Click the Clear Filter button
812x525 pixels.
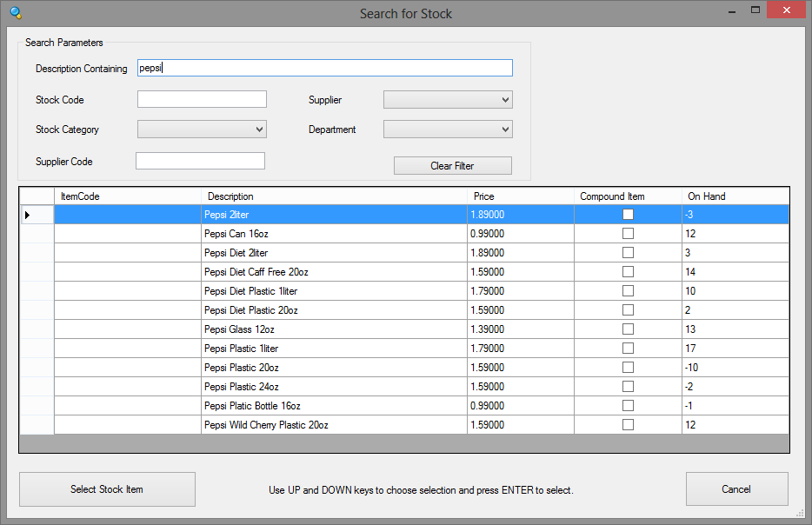point(453,166)
